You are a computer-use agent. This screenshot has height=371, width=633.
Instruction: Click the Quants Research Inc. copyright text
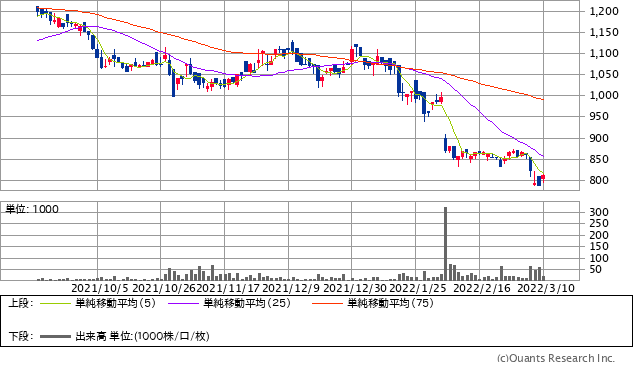tap(555, 358)
